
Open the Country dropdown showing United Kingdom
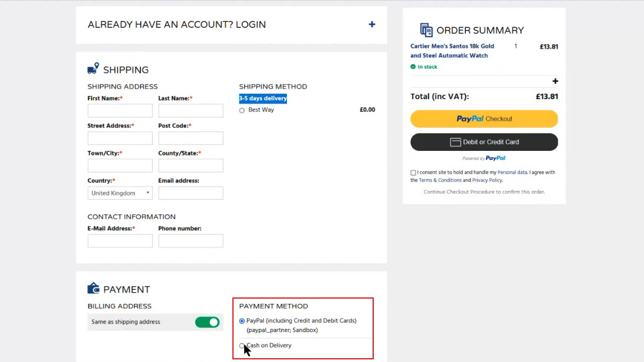click(120, 193)
